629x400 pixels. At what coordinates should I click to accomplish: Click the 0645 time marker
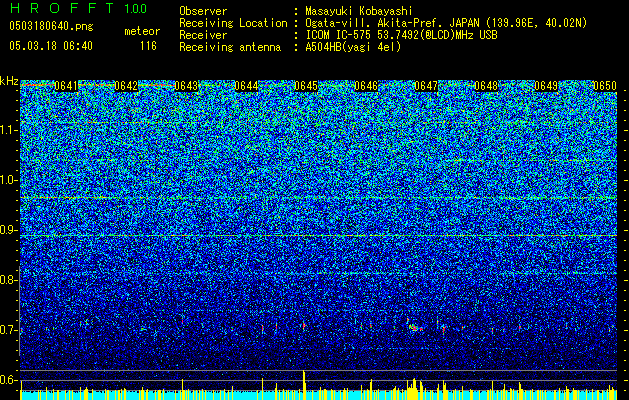coord(306,86)
